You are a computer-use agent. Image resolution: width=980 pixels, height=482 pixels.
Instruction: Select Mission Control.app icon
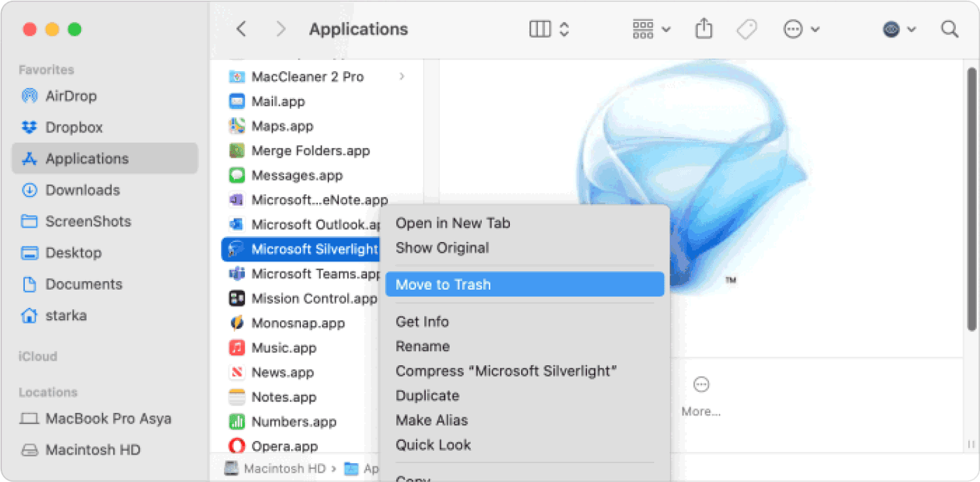[236, 299]
